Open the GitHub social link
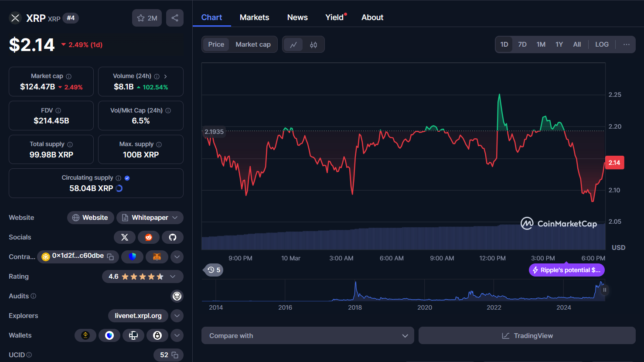 pyautogui.click(x=173, y=237)
